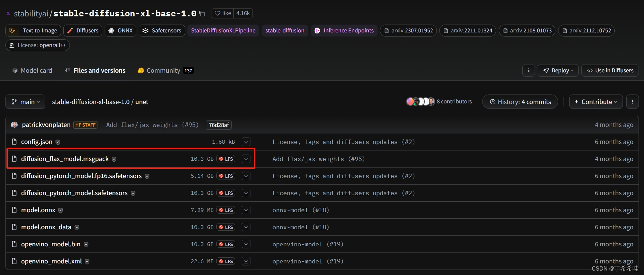
Task: Open the Community tab
Action: [x=165, y=70]
